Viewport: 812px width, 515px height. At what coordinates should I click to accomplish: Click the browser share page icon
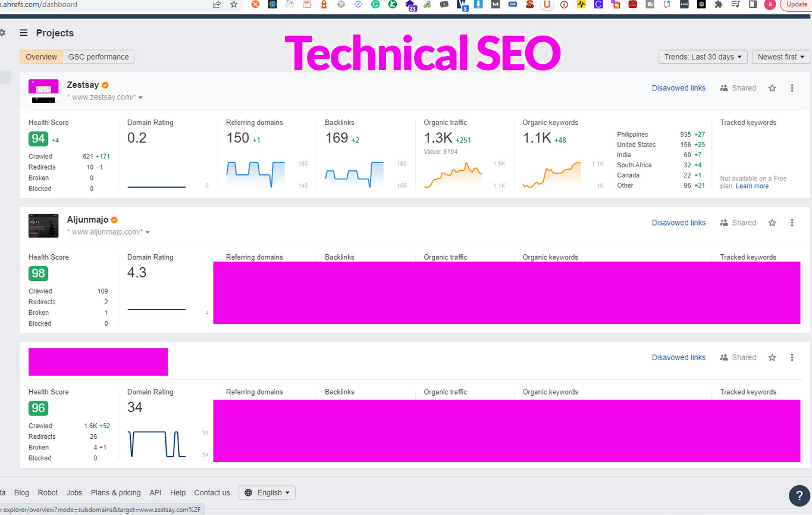click(x=217, y=4)
